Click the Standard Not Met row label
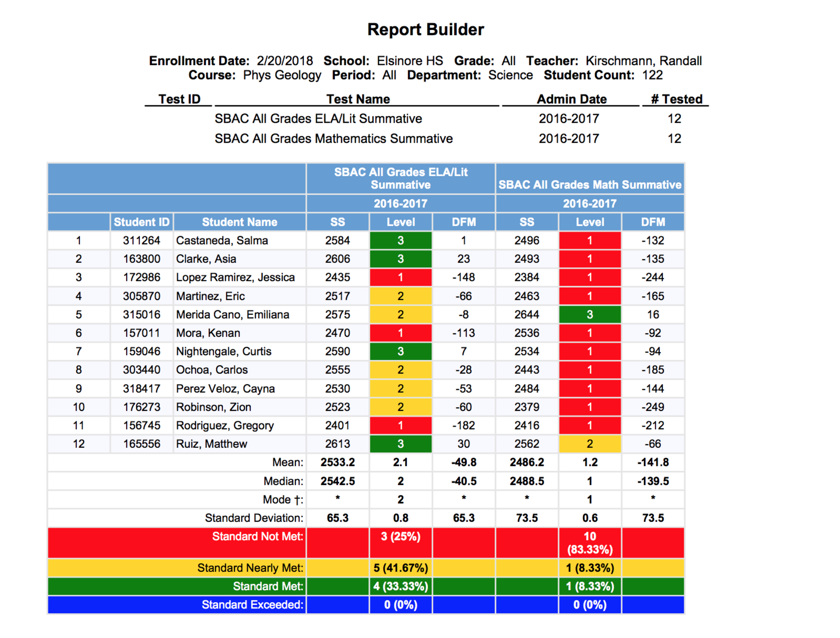Screen dimensions: 840x638 tap(258, 536)
